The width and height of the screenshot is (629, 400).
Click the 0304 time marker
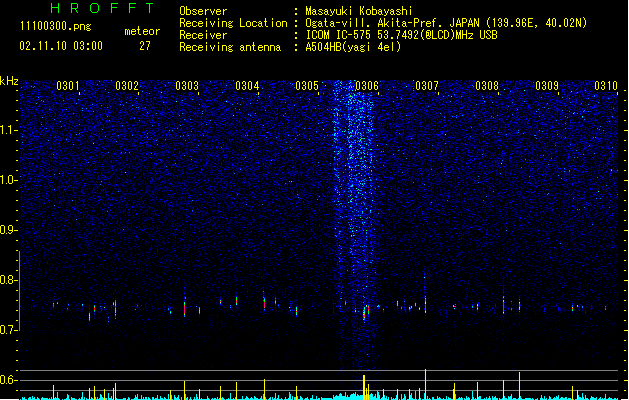[x=247, y=86]
